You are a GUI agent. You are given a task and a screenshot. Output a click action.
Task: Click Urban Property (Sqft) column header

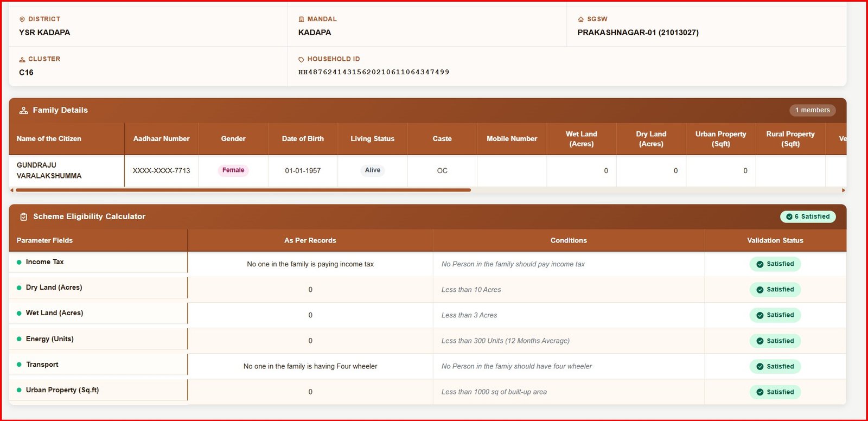(x=721, y=139)
